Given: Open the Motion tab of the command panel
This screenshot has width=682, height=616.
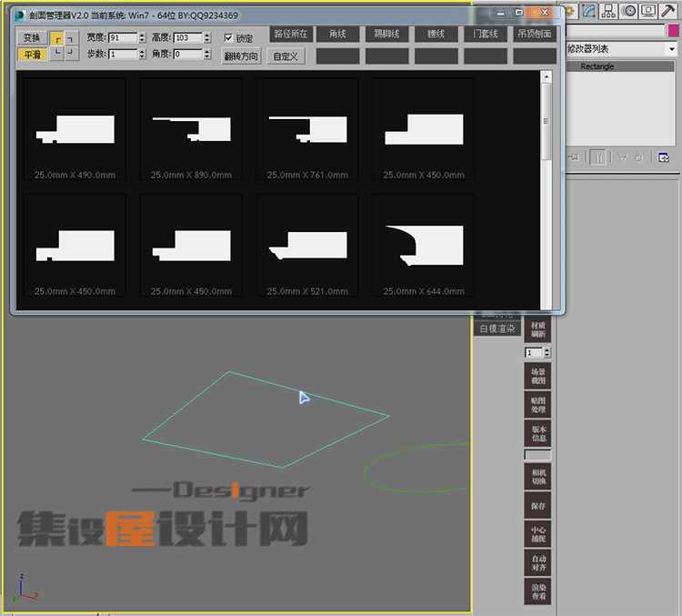Looking at the screenshot, I should [629, 11].
